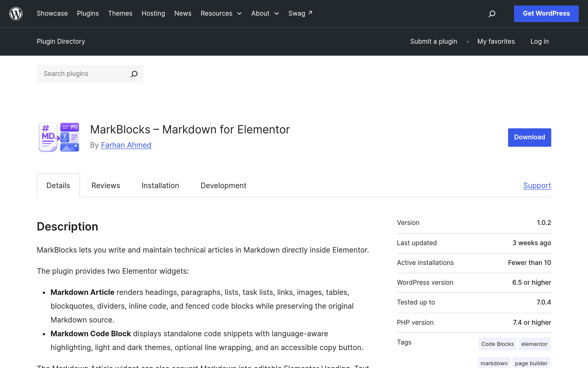Expand the About menu
Image resolution: width=588 pixels, height=368 pixels.
265,13
